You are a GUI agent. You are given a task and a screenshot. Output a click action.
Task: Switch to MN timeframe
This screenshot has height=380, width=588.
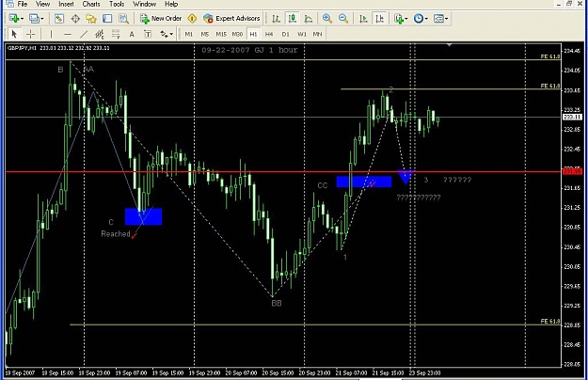(x=318, y=34)
